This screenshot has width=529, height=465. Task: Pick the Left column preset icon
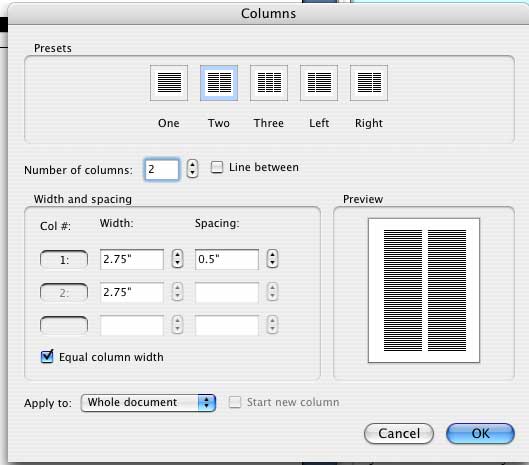coord(319,83)
